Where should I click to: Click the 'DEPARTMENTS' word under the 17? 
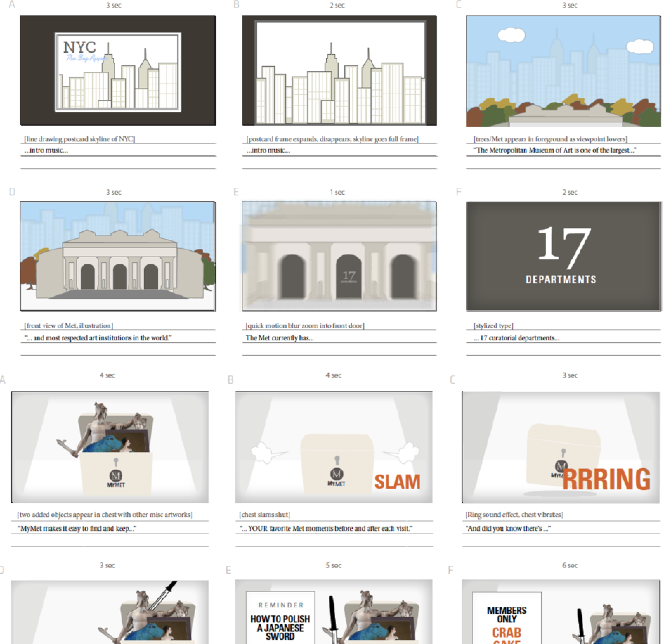click(561, 279)
